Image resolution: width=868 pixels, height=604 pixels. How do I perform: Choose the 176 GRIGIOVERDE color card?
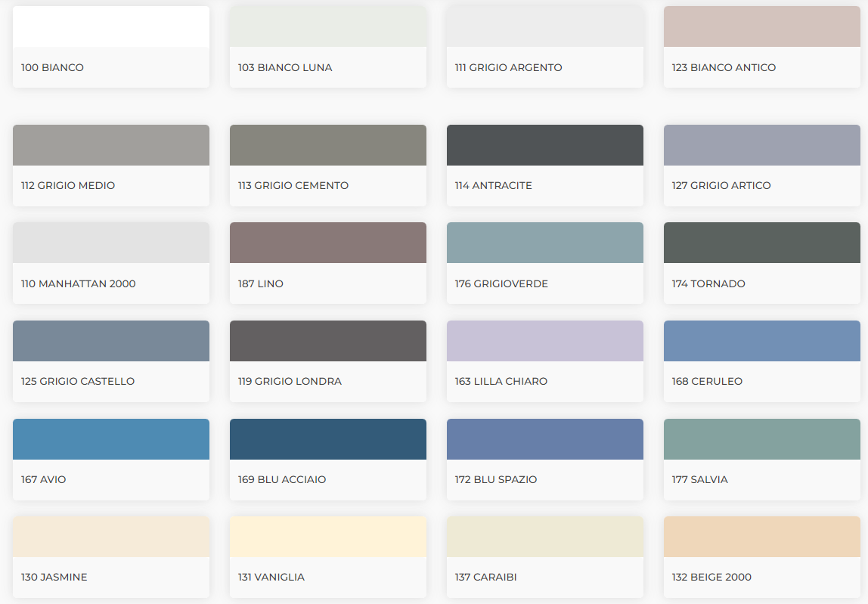click(x=544, y=263)
